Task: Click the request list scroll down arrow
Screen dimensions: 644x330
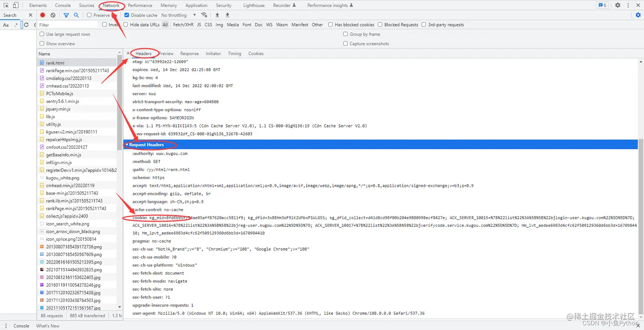Action: click(x=119, y=307)
